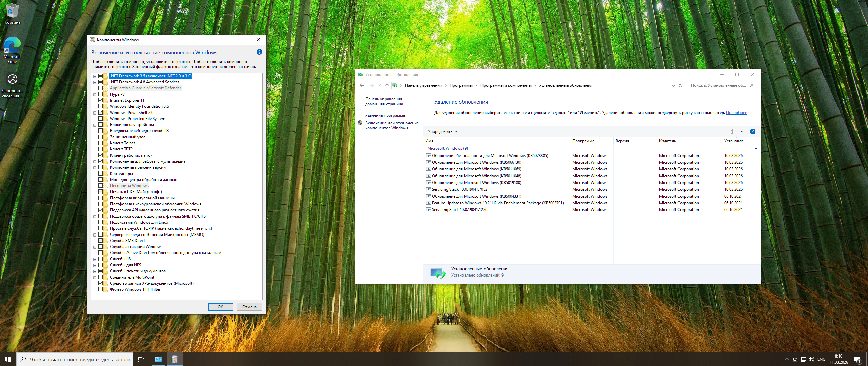
Task: Tick the Telnet client checkbox
Action: 101,143
